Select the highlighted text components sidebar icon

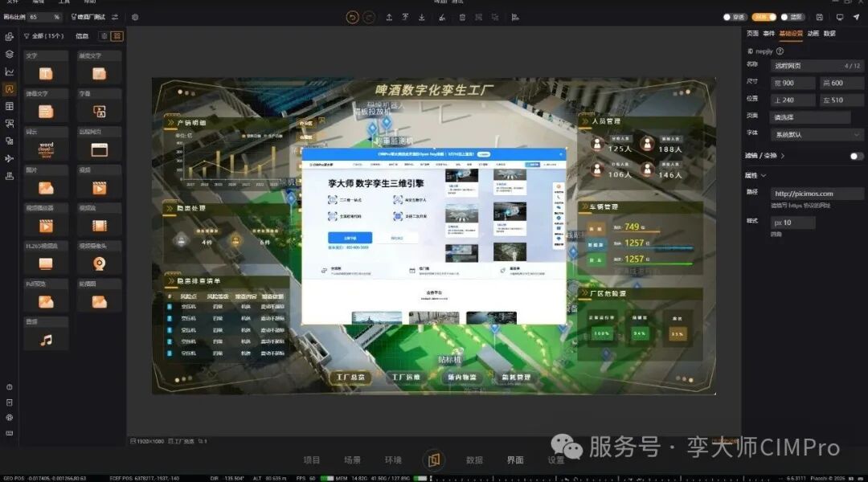coord(10,88)
